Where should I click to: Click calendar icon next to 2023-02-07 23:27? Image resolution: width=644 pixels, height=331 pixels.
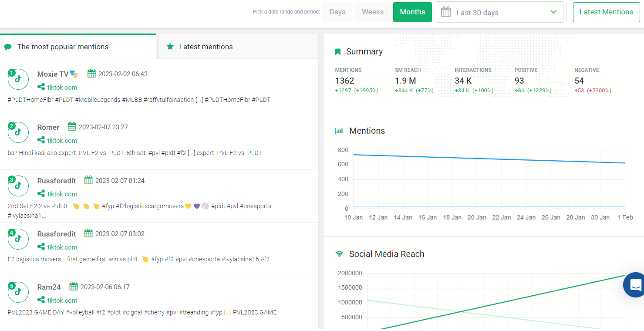[72, 127]
